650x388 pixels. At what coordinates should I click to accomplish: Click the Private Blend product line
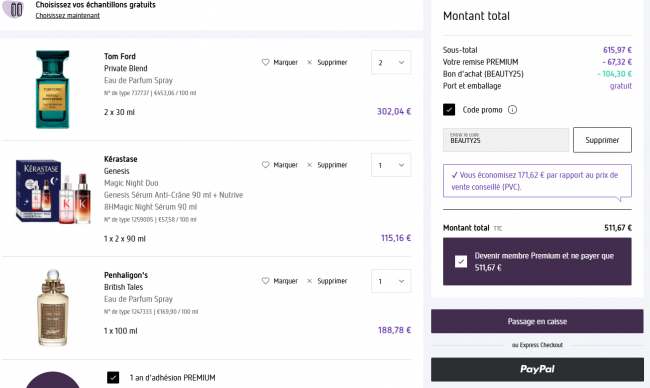[x=126, y=68]
